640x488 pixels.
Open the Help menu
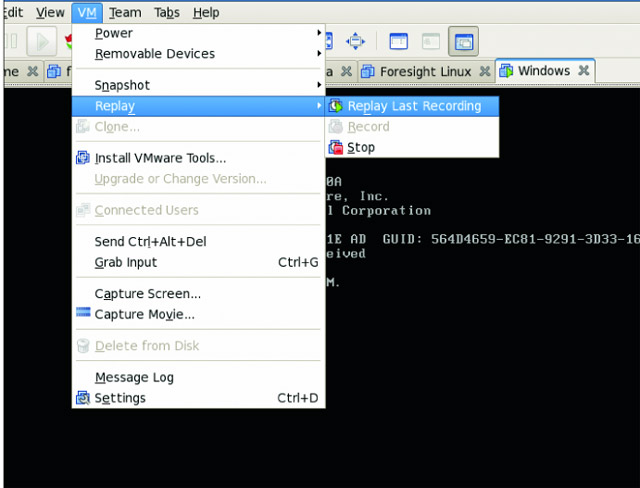(x=206, y=13)
